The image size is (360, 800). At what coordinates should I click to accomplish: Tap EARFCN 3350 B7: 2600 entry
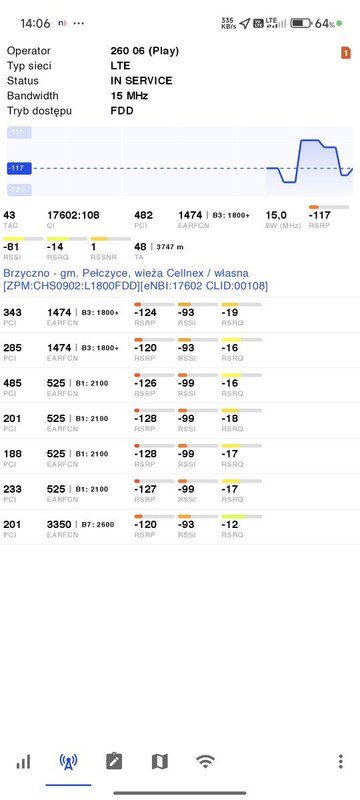(81, 524)
